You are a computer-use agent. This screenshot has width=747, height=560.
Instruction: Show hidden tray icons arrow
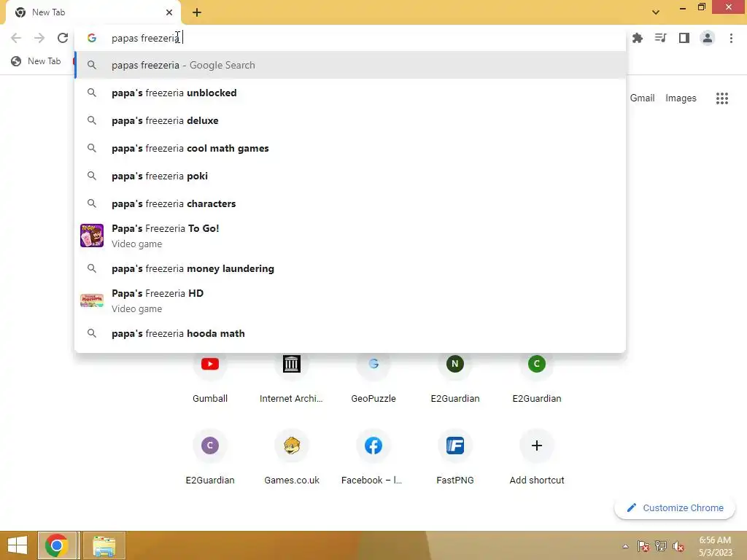pyautogui.click(x=625, y=546)
